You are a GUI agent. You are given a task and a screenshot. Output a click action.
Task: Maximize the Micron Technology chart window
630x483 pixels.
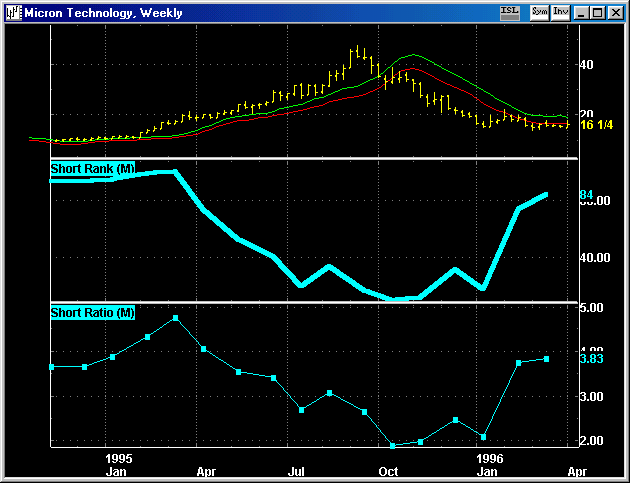[x=597, y=13]
